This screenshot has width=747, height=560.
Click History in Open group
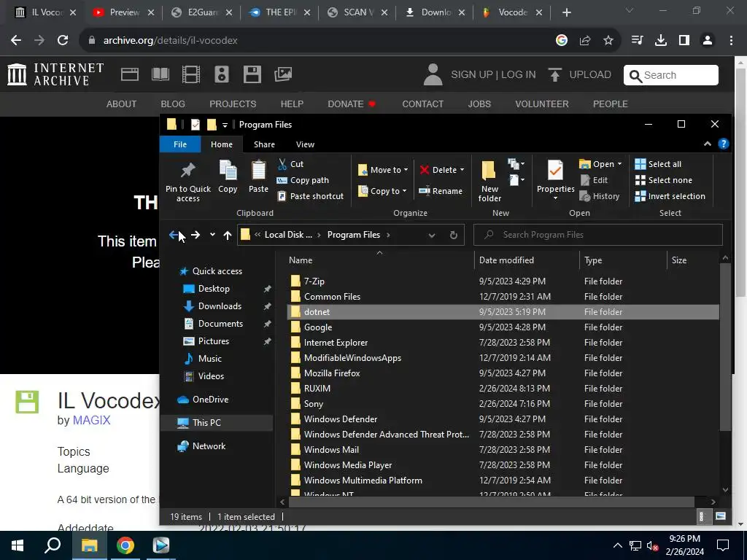(600, 196)
